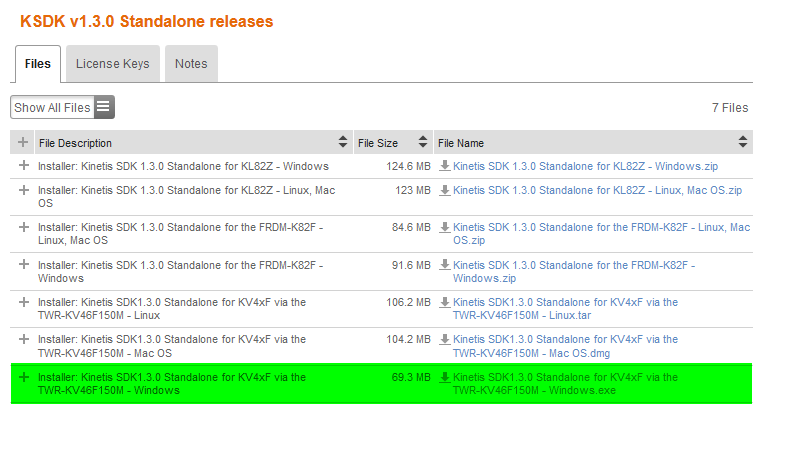Click download icon for FRDM-K82F Windows.zip

445,265
